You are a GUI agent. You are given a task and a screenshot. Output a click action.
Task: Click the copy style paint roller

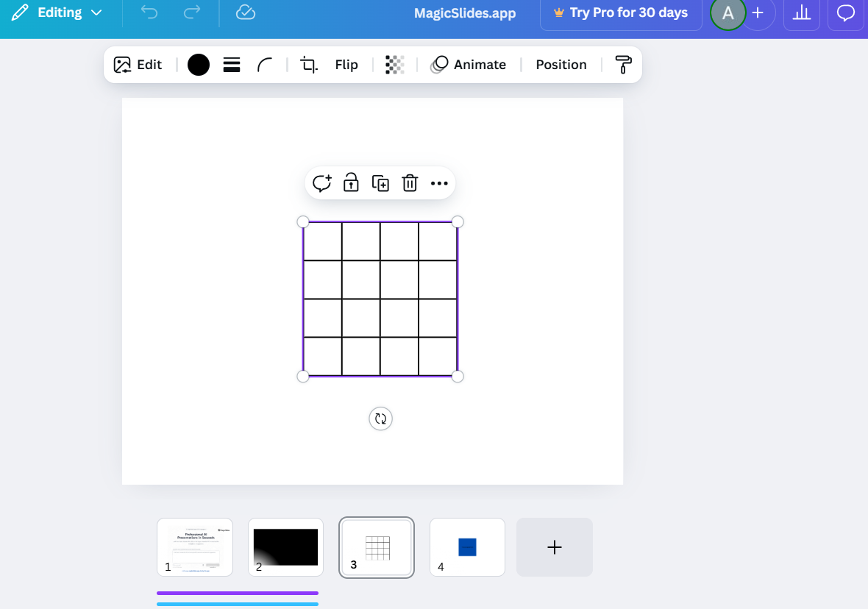tap(623, 65)
